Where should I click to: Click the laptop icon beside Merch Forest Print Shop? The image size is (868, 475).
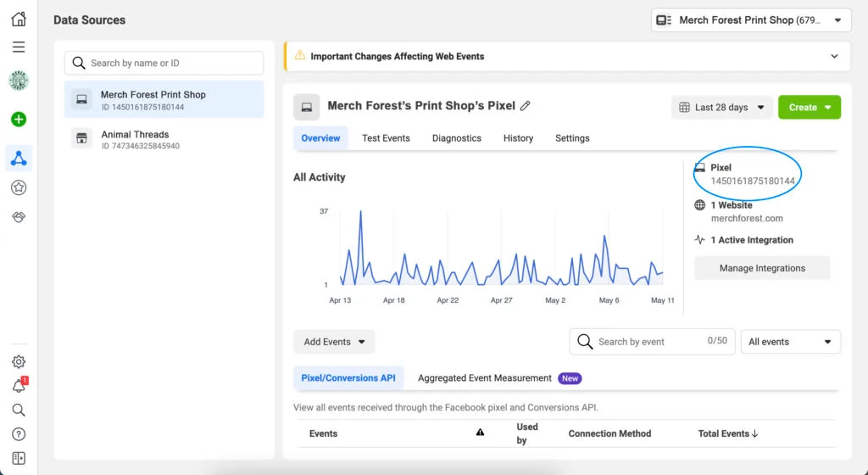click(81, 99)
